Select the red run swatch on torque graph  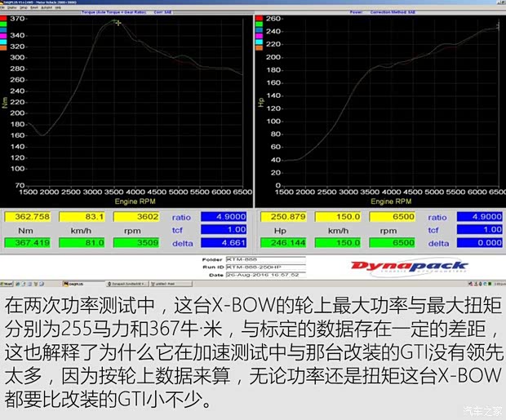coord(4,20)
